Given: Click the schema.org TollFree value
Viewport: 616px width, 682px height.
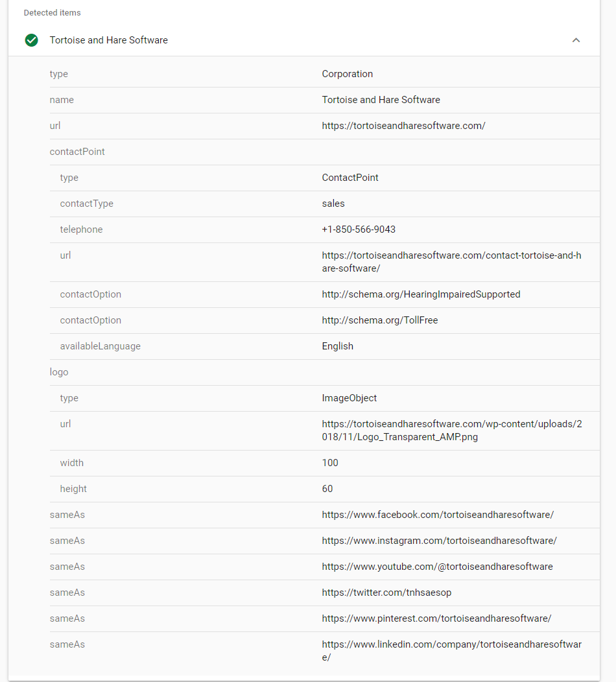Looking at the screenshot, I should (379, 320).
